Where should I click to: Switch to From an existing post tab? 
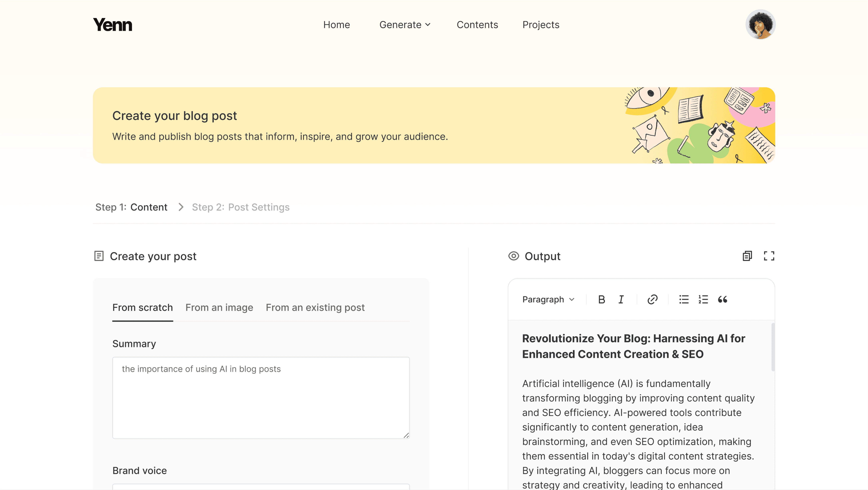(315, 308)
